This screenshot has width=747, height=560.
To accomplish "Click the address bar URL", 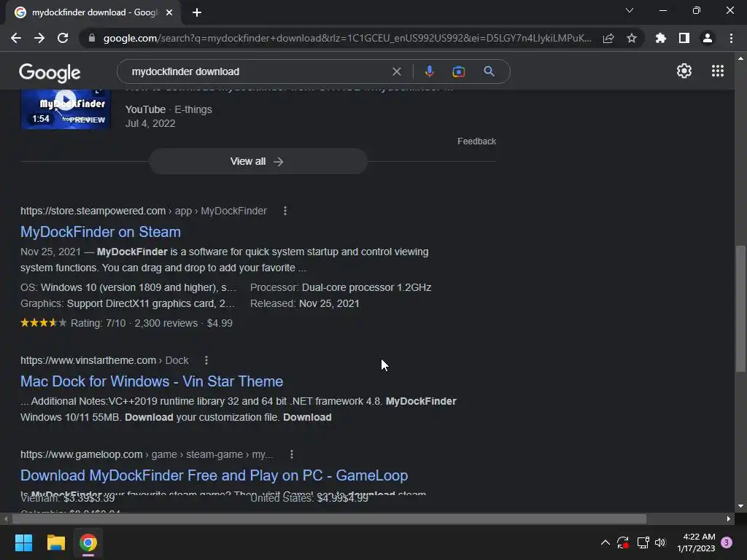I will (x=347, y=38).
